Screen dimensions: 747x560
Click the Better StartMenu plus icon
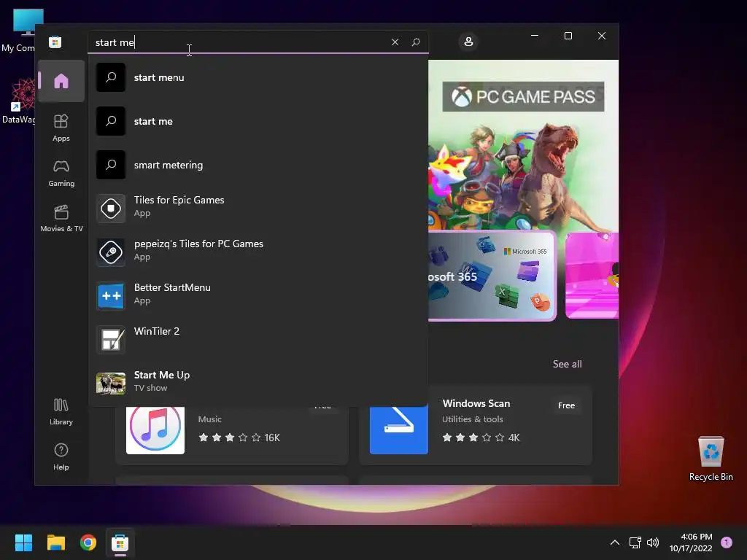(111, 296)
